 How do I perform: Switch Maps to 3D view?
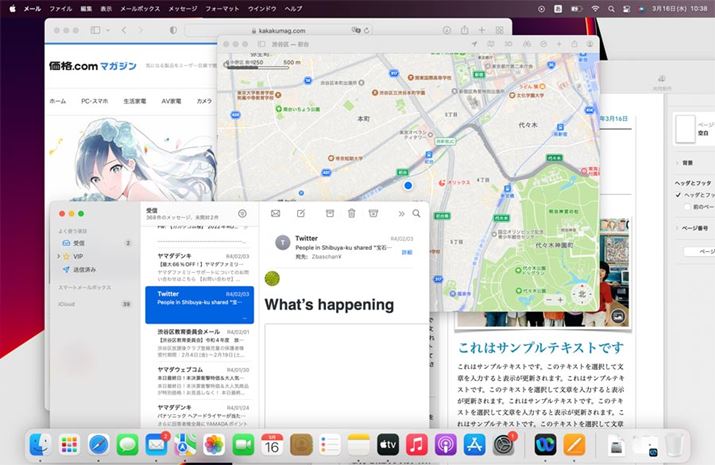coord(509,44)
